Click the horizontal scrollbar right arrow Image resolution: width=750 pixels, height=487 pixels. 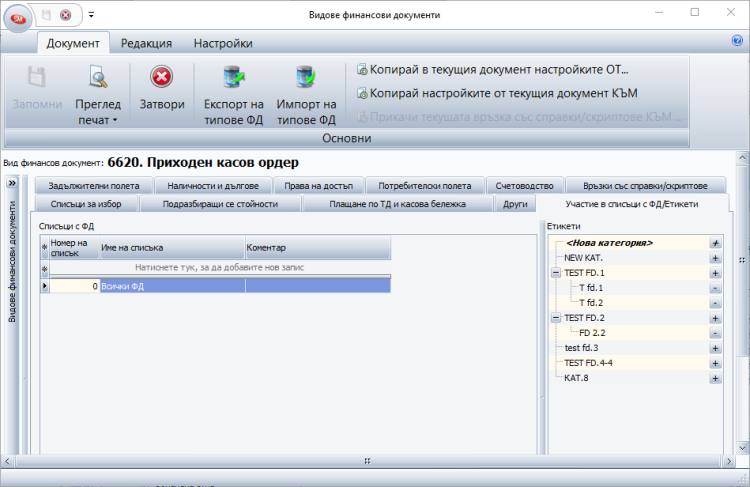point(728,461)
